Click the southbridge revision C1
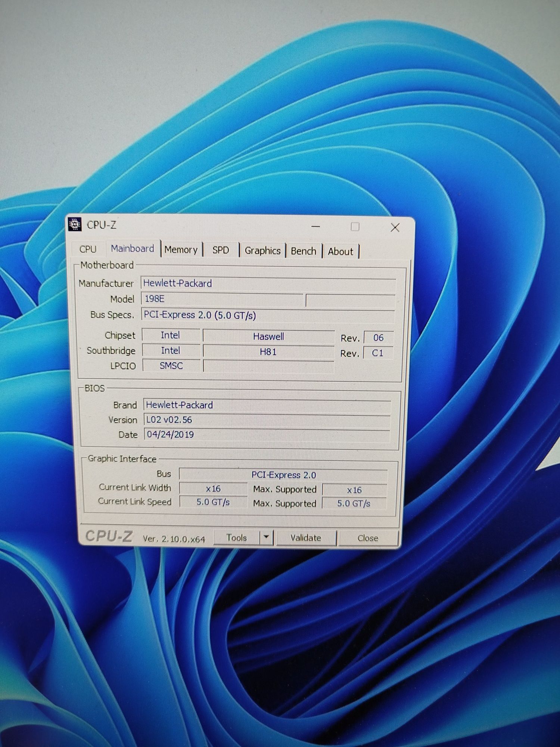The image size is (560, 747). coord(378,353)
